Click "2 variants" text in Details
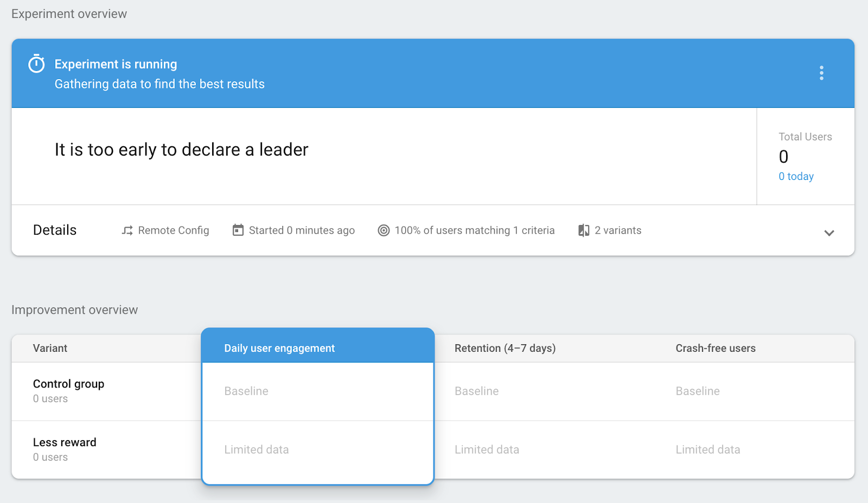The width and height of the screenshot is (868, 503). (618, 230)
